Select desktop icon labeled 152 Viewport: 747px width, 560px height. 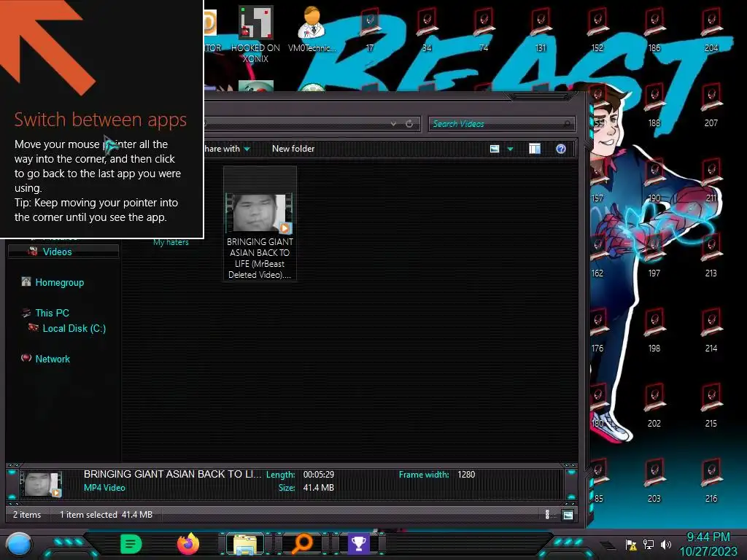point(597,29)
